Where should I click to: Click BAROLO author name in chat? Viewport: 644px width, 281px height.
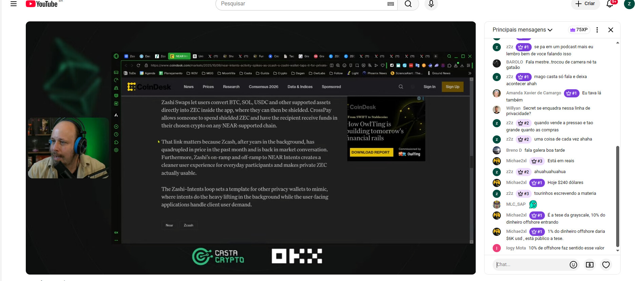click(514, 62)
